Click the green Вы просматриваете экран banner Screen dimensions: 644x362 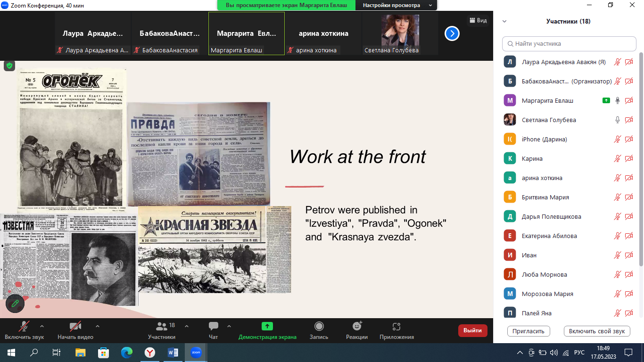pyautogui.click(x=286, y=5)
